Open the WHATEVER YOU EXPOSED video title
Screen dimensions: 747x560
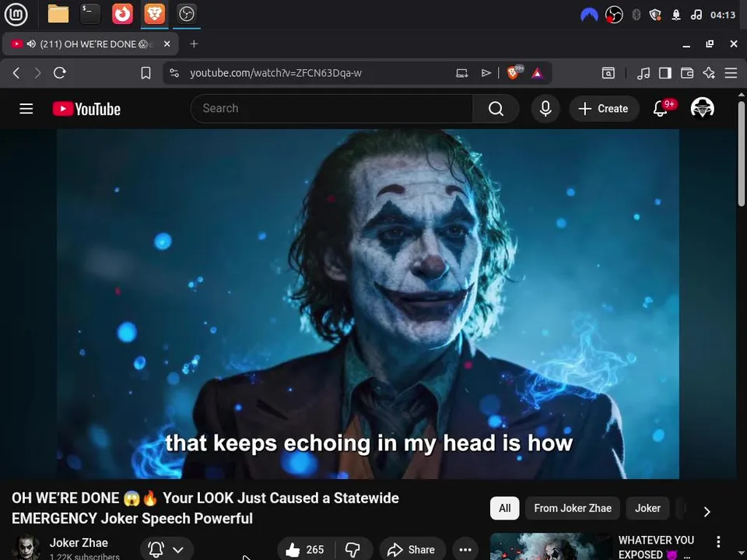(656, 547)
